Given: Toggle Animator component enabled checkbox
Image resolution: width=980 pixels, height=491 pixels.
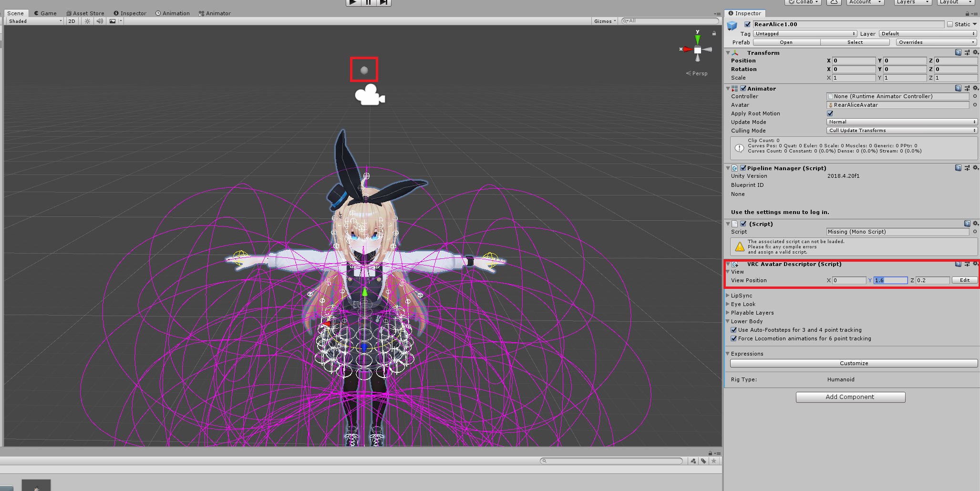Looking at the screenshot, I should pos(743,88).
